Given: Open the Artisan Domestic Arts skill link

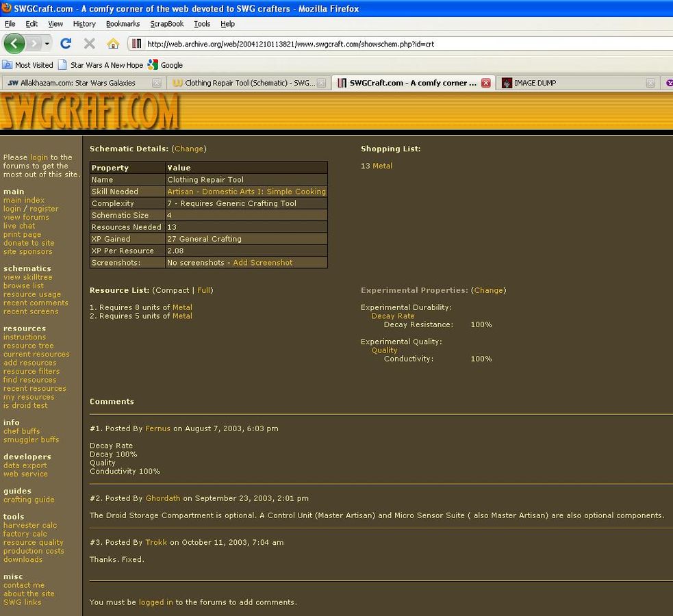Looking at the screenshot, I should point(246,192).
